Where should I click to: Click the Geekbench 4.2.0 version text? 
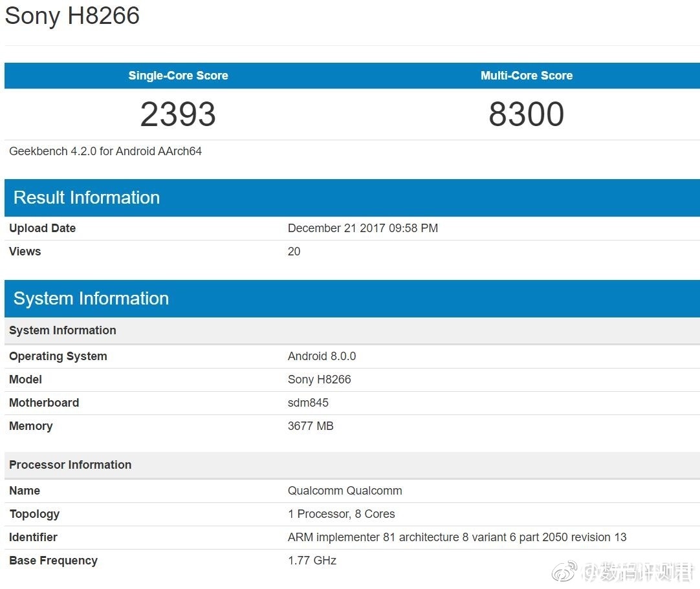105,151
